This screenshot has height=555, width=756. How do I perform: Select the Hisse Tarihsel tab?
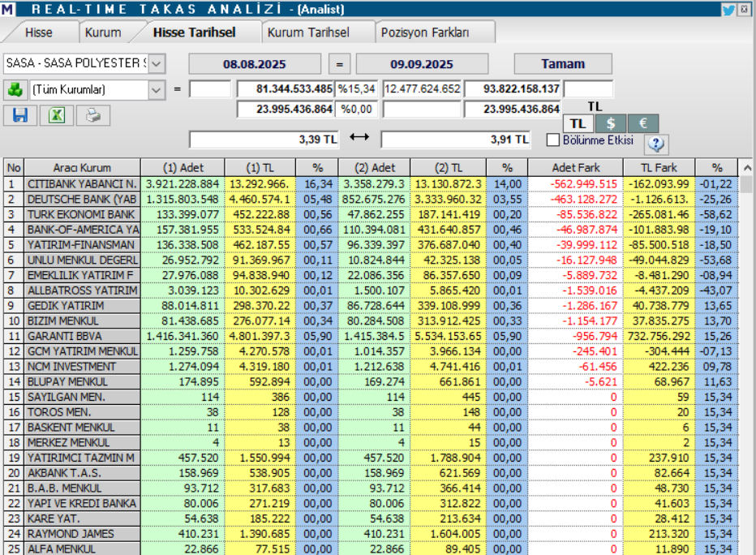click(x=195, y=32)
